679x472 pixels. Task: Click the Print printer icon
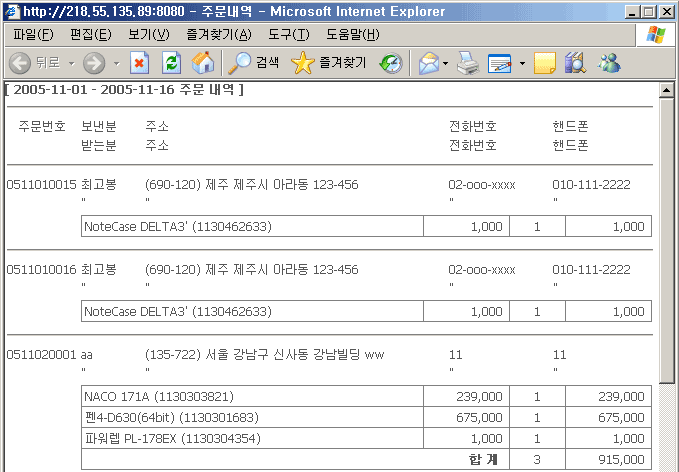point(468,63)
